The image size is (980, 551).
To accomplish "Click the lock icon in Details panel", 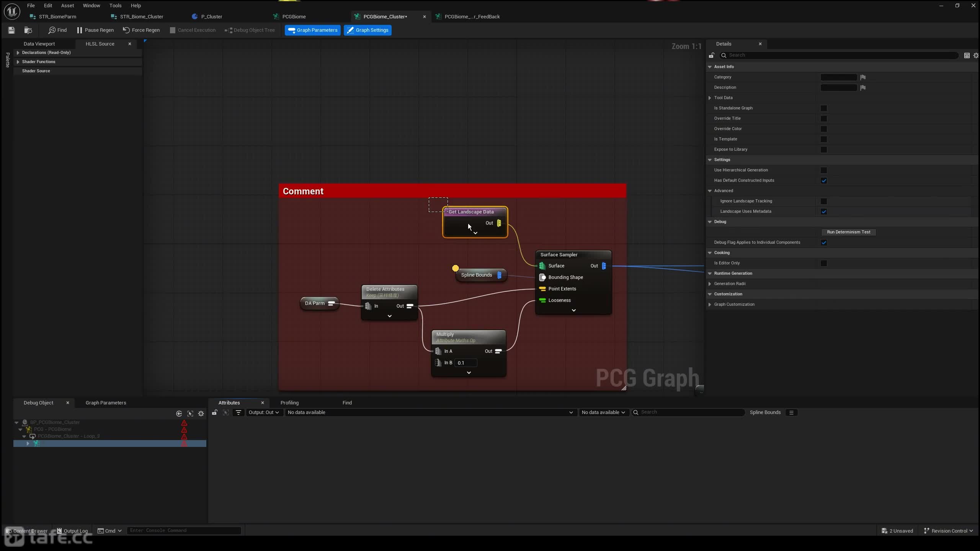I will point(711,55).
